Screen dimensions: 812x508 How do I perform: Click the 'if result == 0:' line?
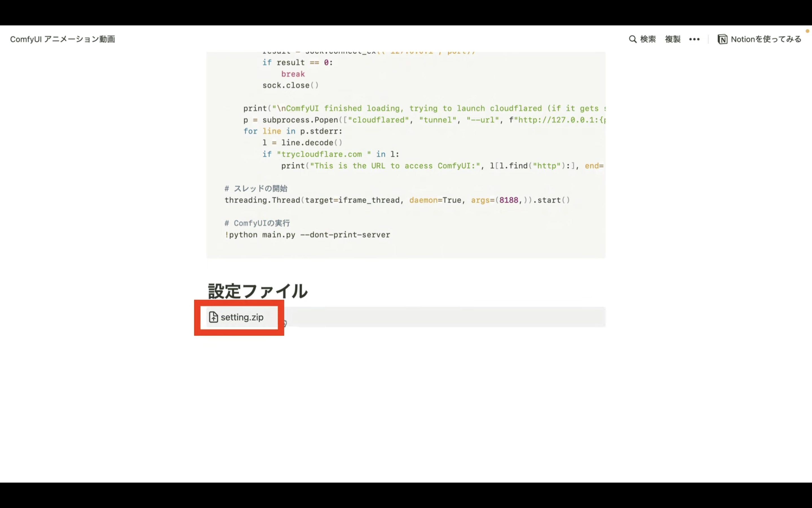coord(298,62)
